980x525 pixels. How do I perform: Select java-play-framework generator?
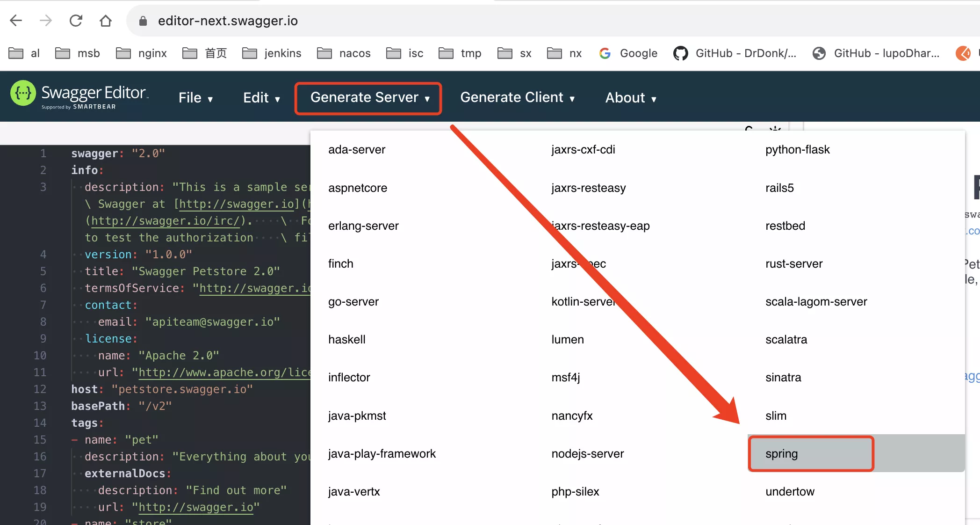click(x=382, y=454)
